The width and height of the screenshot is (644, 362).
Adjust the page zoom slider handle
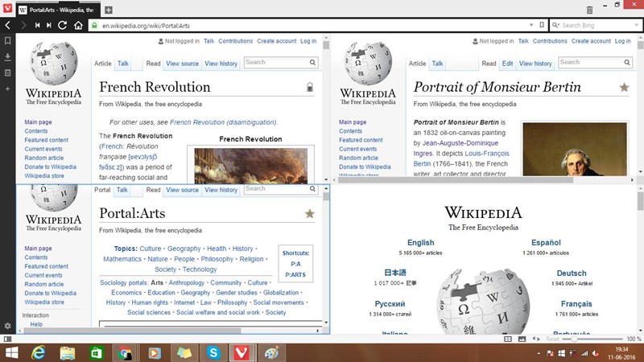[x=574, y=339]
